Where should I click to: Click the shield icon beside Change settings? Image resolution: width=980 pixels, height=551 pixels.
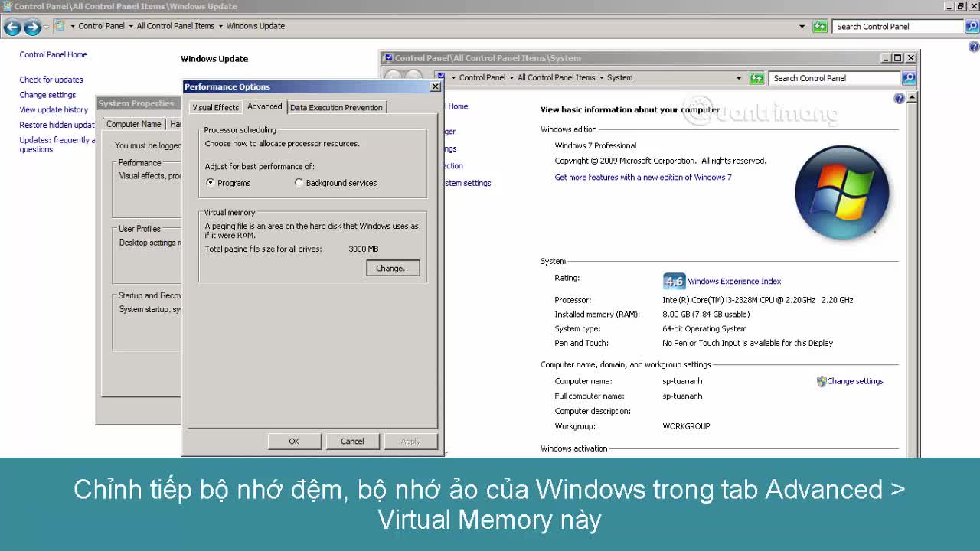coord(822,381)
